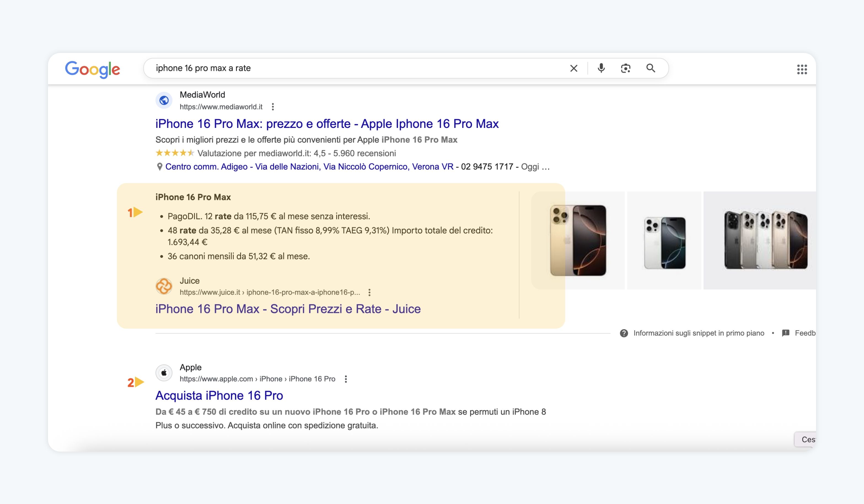This screenshot has width=864, height=504.
Task: Open the Apple result options menu
Action: (346, 379)
